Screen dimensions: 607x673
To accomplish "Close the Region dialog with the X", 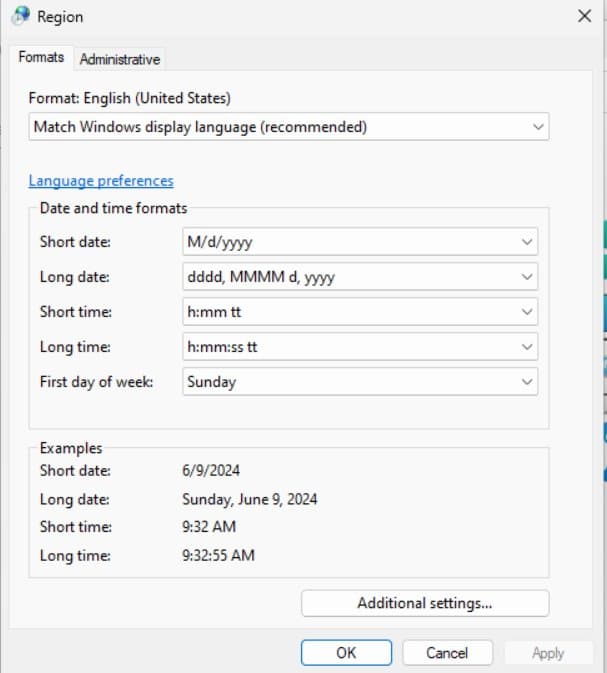I will tap(584, 16).
